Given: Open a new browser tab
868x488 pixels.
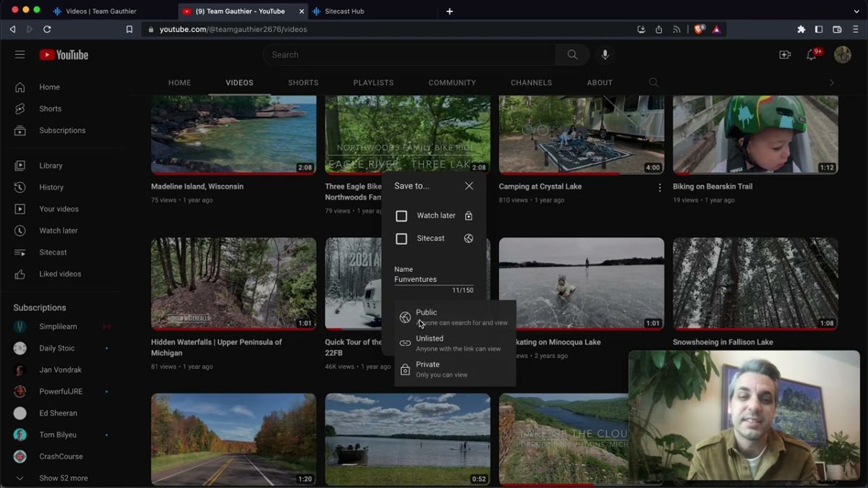Looking at the screenshot, I should coord(449,12).
